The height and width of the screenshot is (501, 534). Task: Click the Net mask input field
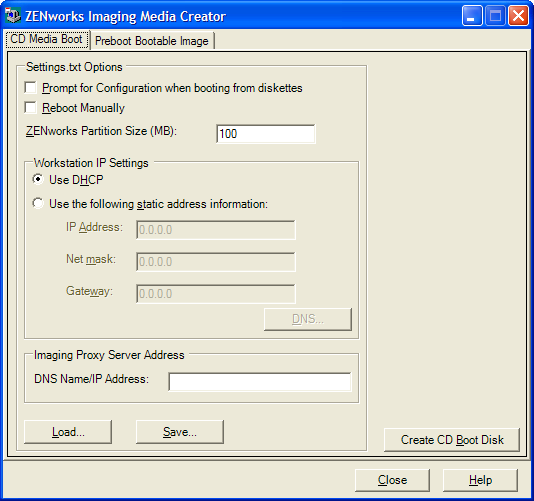click(216, 262)
